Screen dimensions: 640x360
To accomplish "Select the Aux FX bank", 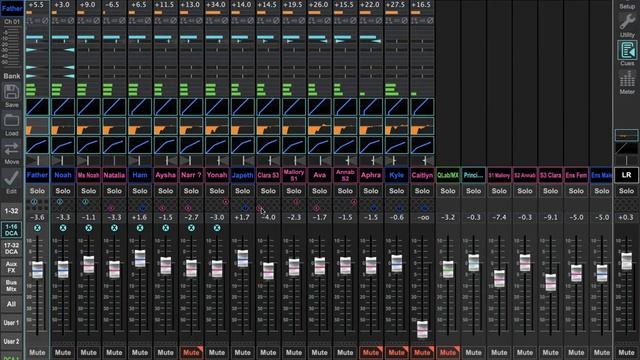I will (11, 267).
